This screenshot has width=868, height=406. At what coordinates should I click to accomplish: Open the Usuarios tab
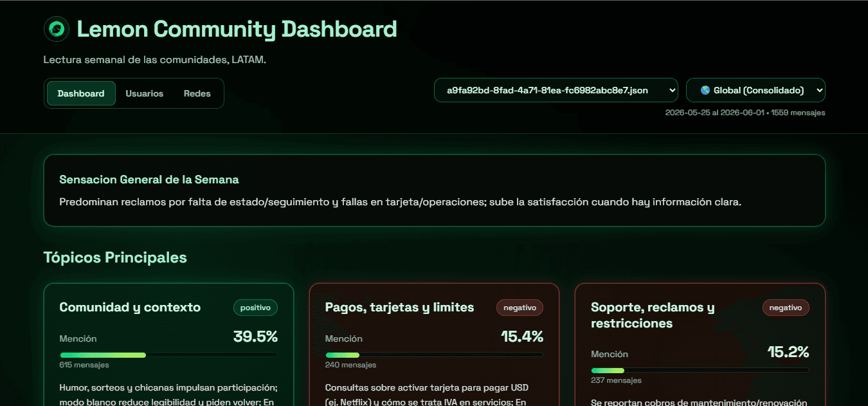(145, 93)
